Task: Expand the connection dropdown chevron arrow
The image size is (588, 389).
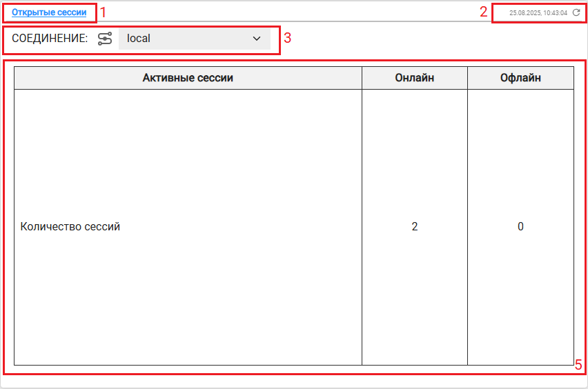Action: coord(257,39)
